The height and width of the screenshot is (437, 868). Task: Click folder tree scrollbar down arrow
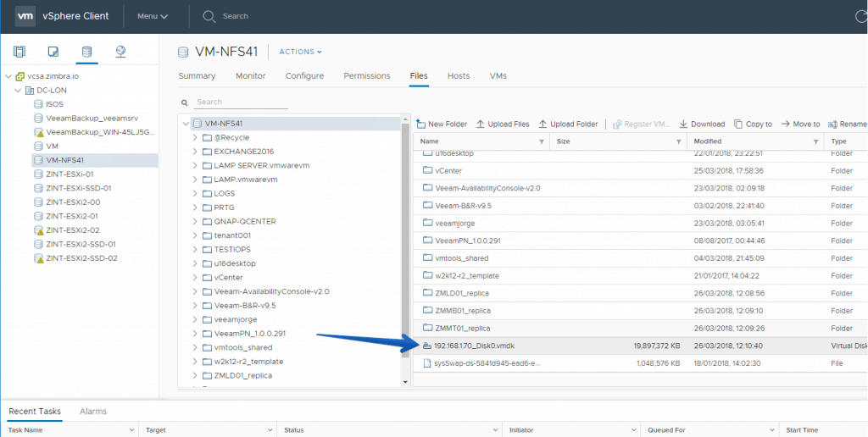coord(405,382)
